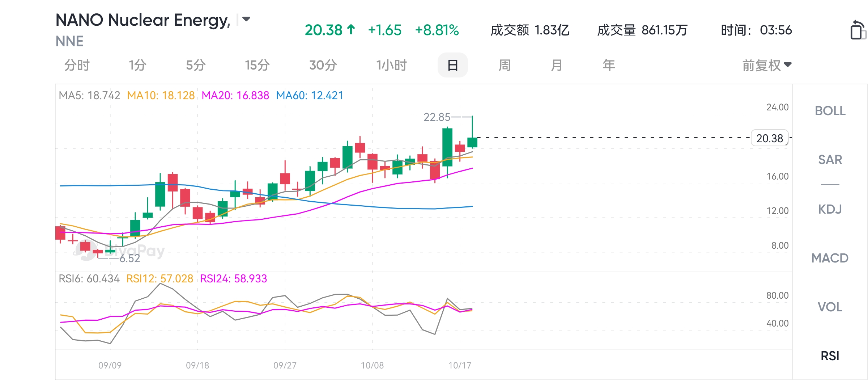The height and width of the screenshot is (391, 868).
Task: Click the 40.00 RSI axis label
Action: coord(778,323)
